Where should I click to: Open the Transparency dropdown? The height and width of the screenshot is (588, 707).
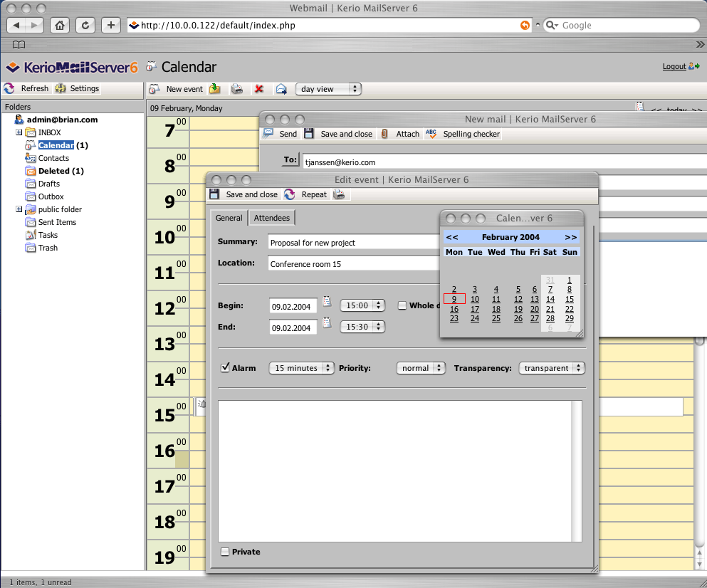(x=552, y=368)
